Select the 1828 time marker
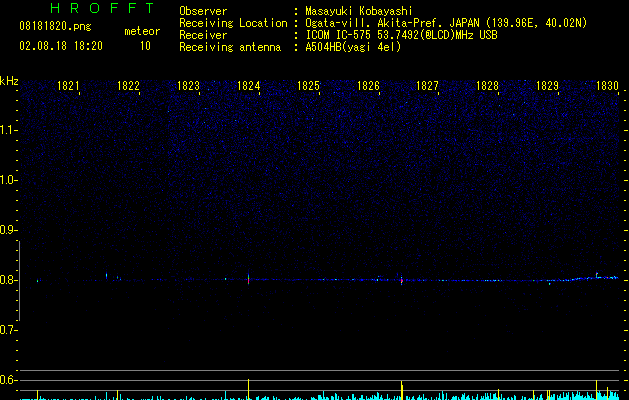This screenshot has height=400, width=629. pyautogui.click(x=487, y=86)
